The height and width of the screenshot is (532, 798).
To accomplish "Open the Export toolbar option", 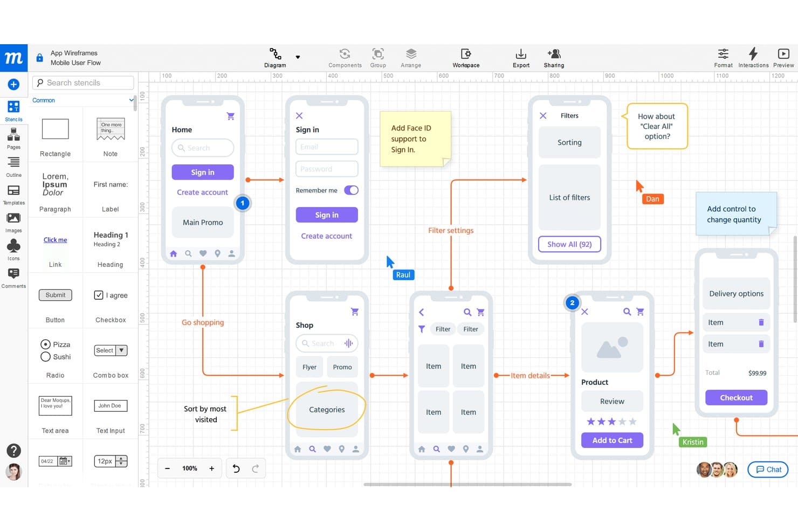I will point(521,58).
